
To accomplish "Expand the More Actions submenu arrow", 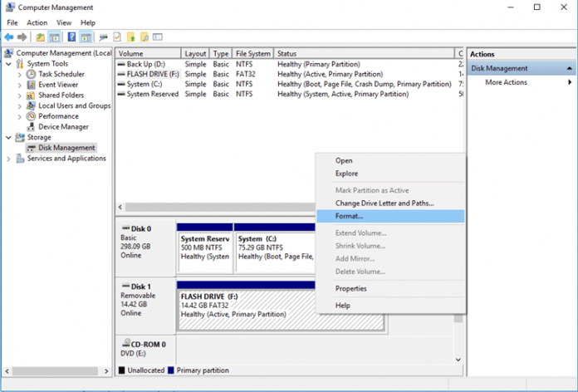I will 570,82.
